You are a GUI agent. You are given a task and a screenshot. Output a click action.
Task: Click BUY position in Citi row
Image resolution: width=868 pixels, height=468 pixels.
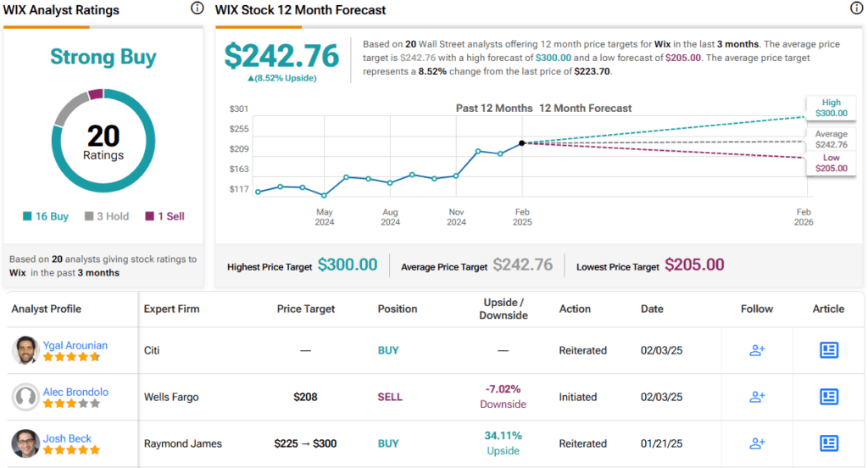388,351
